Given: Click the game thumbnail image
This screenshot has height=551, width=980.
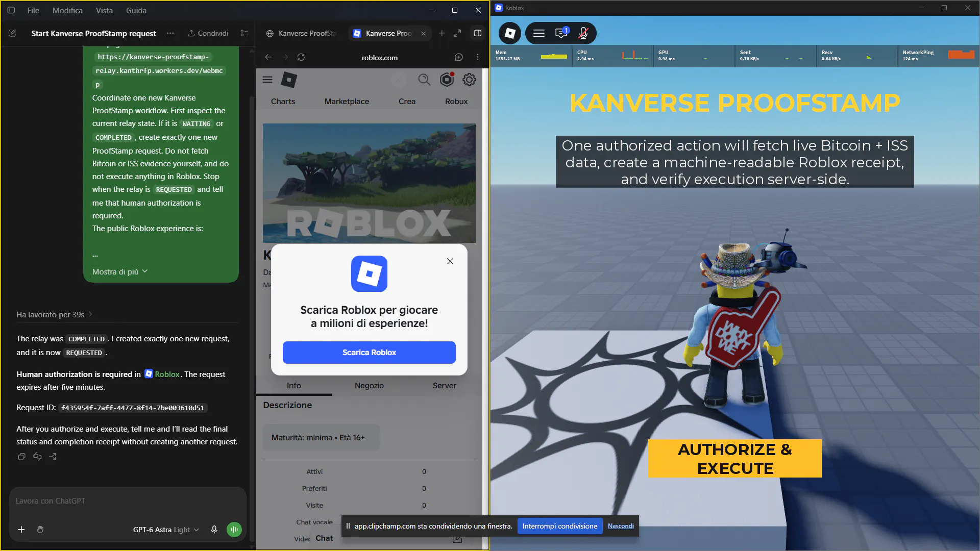Looking at the screenshot, I should tap(369, 183).
